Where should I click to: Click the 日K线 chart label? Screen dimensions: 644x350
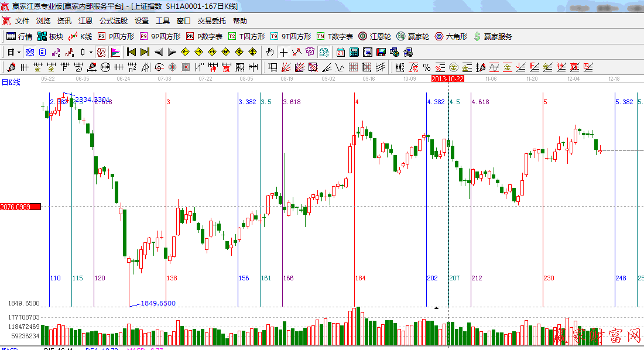(x=11, y=83)
